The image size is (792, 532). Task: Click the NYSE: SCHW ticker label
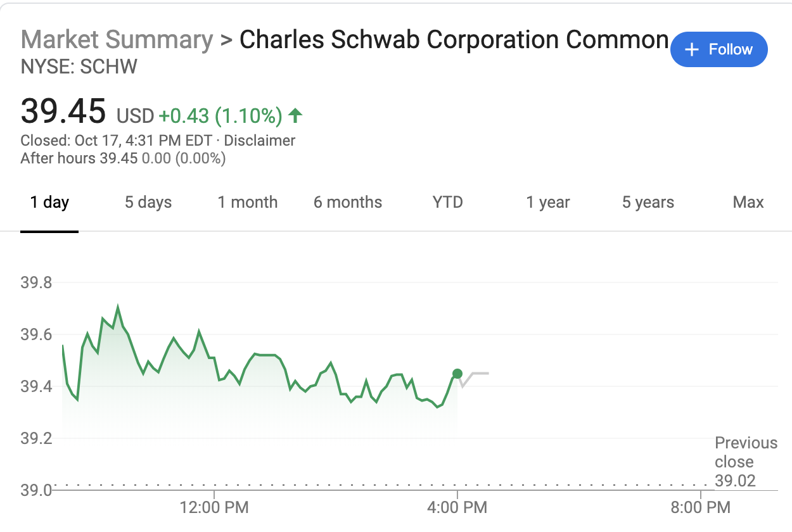78,66
